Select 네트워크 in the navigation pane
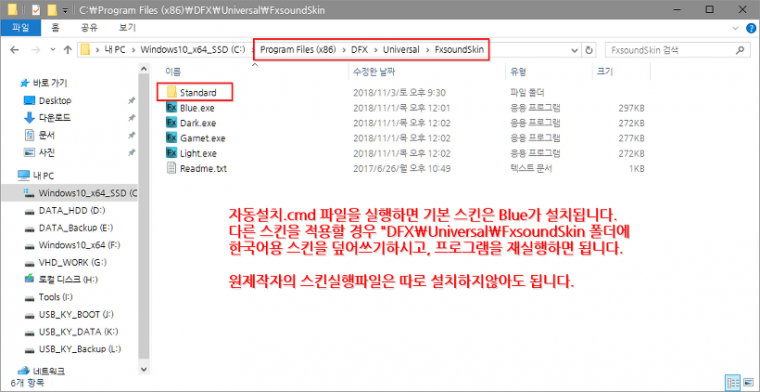 click(48, 372)
